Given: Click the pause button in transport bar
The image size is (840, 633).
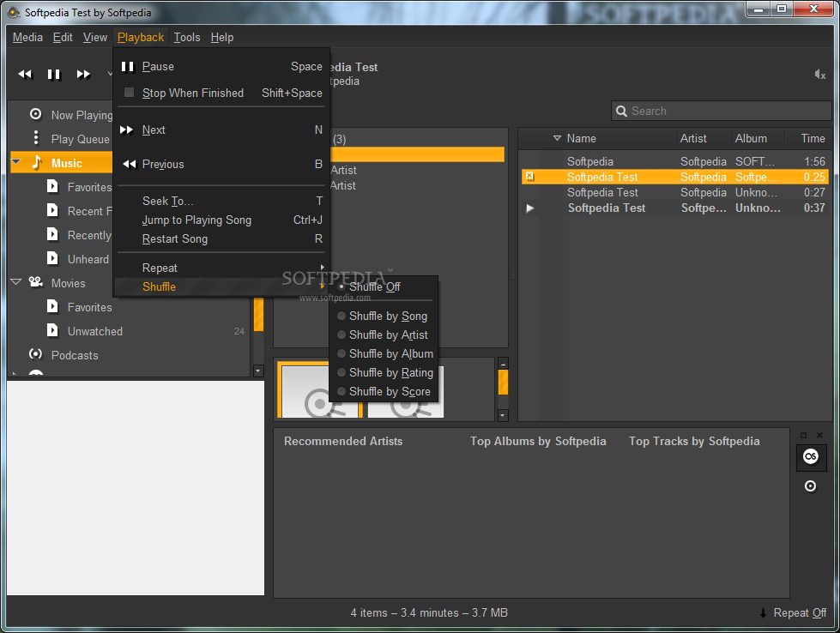Looking at the screenshot, I should tap(53, 74).
